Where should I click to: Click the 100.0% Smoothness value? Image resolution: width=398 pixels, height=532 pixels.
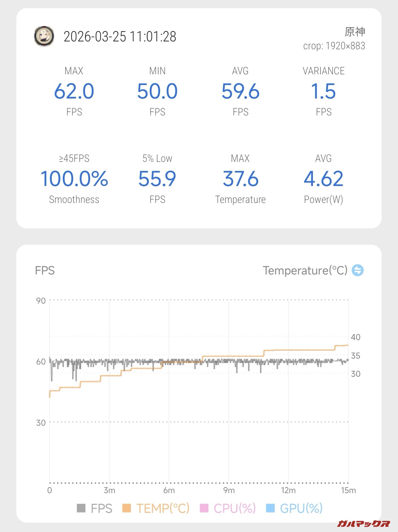pos(74,179)
